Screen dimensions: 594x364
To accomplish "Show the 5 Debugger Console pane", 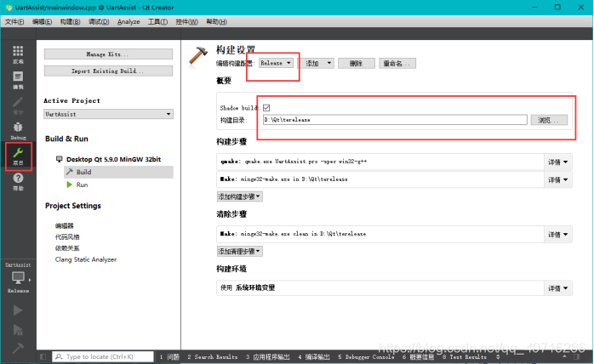I will tap(366, 357).
